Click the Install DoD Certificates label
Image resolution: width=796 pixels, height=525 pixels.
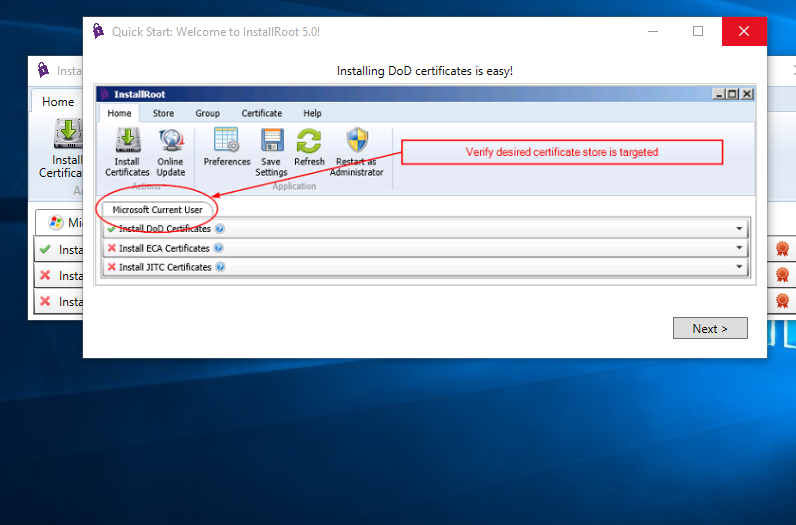tap(164, 229)
